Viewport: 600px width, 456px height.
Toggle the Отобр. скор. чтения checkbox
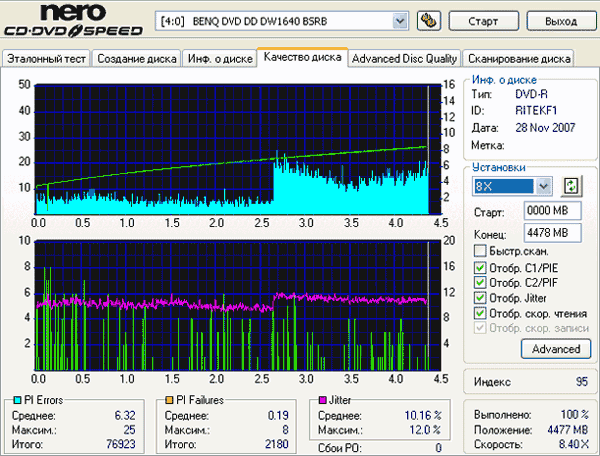point(480,313)
